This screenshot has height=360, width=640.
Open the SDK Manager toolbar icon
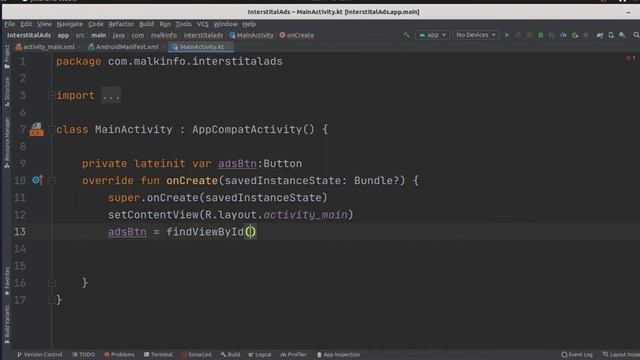(x=622, y=35)
